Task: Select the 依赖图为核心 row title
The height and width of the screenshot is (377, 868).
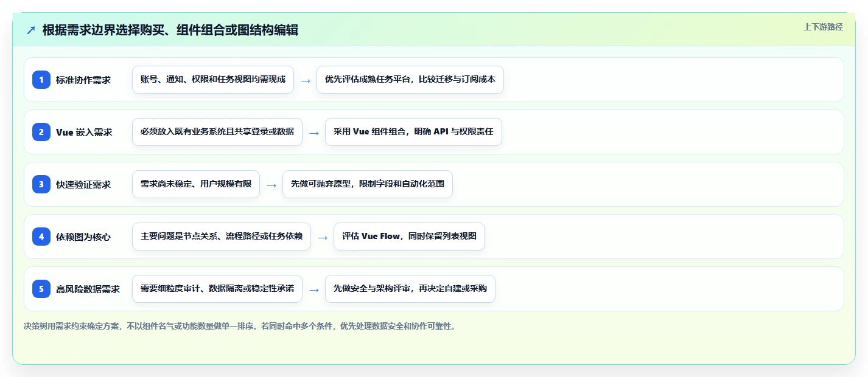Action: 83,237
